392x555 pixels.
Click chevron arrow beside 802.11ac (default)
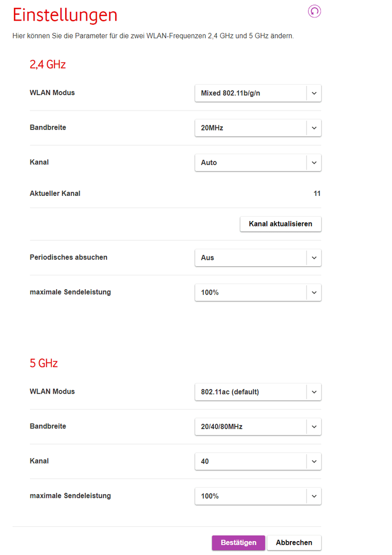pos(314,392)
